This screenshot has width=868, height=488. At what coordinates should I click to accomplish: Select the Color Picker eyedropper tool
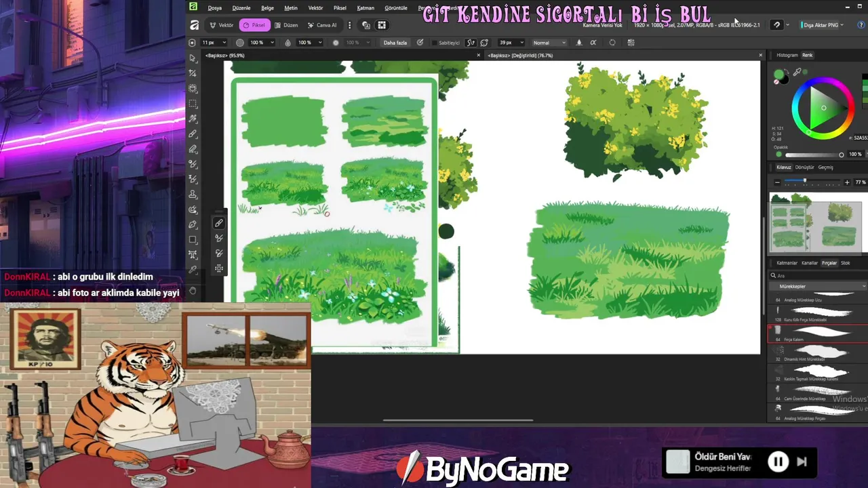click(193, 270)
